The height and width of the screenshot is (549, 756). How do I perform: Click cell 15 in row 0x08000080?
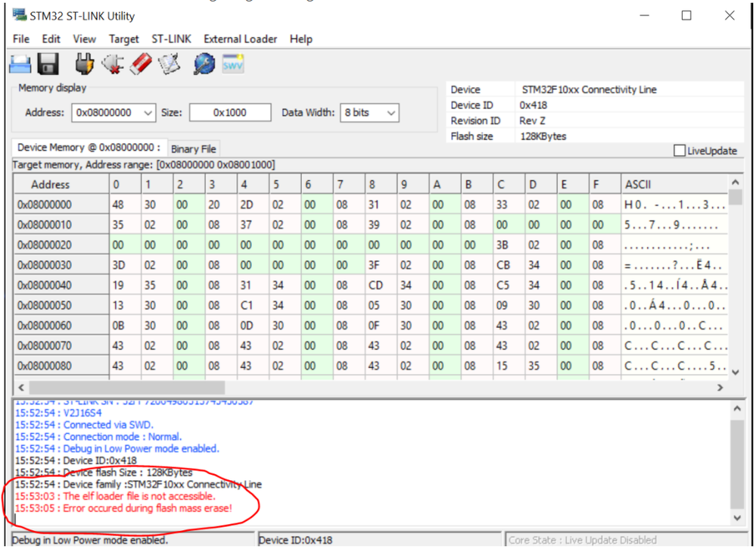click(x=509, y=367)
